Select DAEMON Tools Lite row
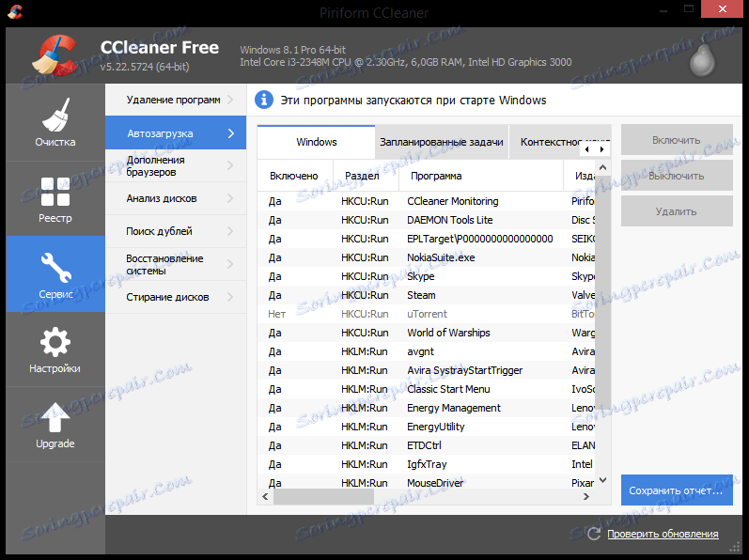749x560 pixels. point(427,220)
